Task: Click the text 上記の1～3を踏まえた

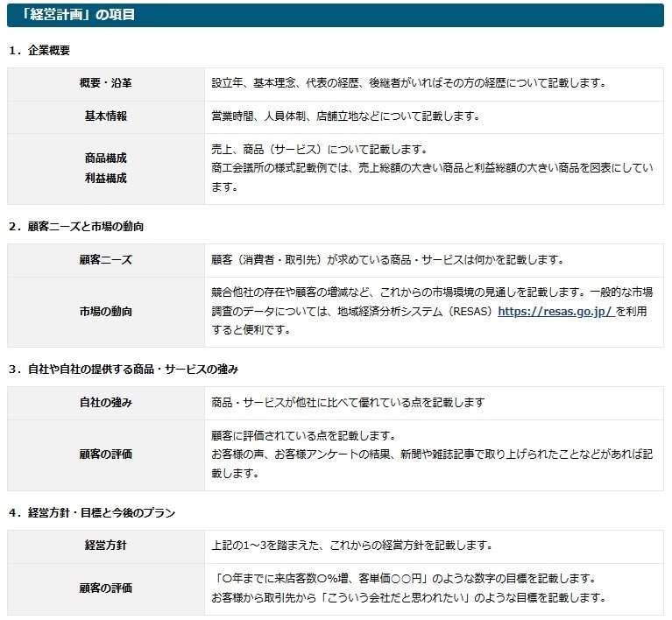Action: (352, 545)
